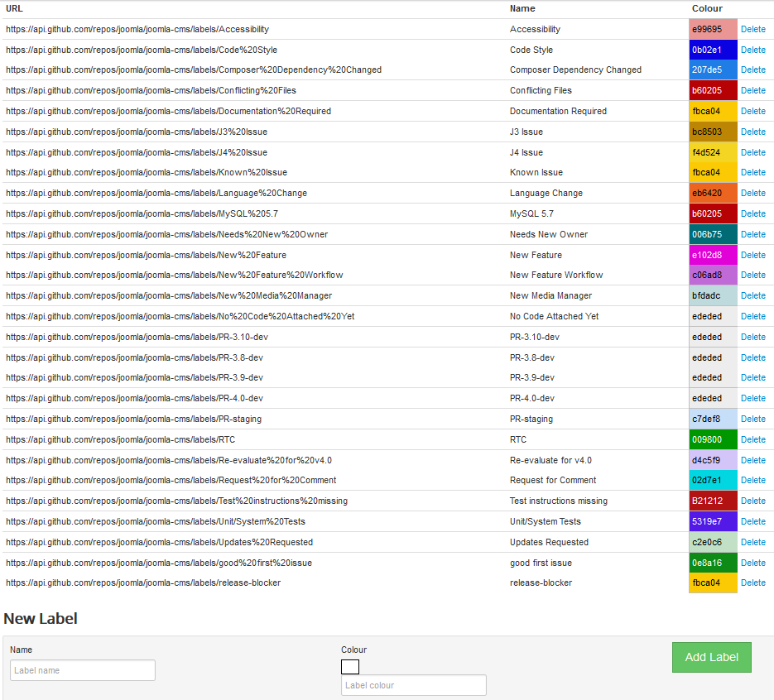This screenshot has width=774, height=700.
Task: Click the e102d8 New Feature colour cell
Action: tap(713, 255)
